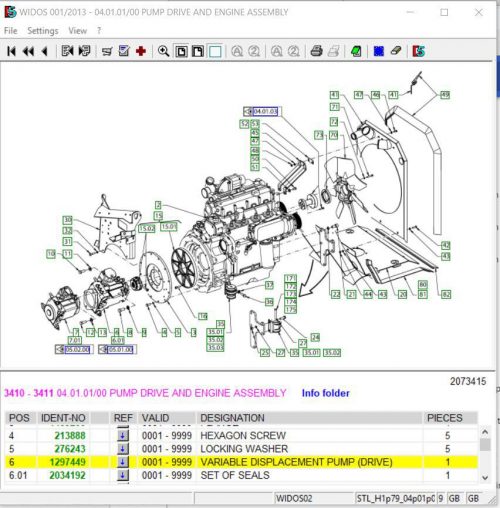Select ident number 213888
The height and width of the screenshot is (508, 500).
pos(70,435)
